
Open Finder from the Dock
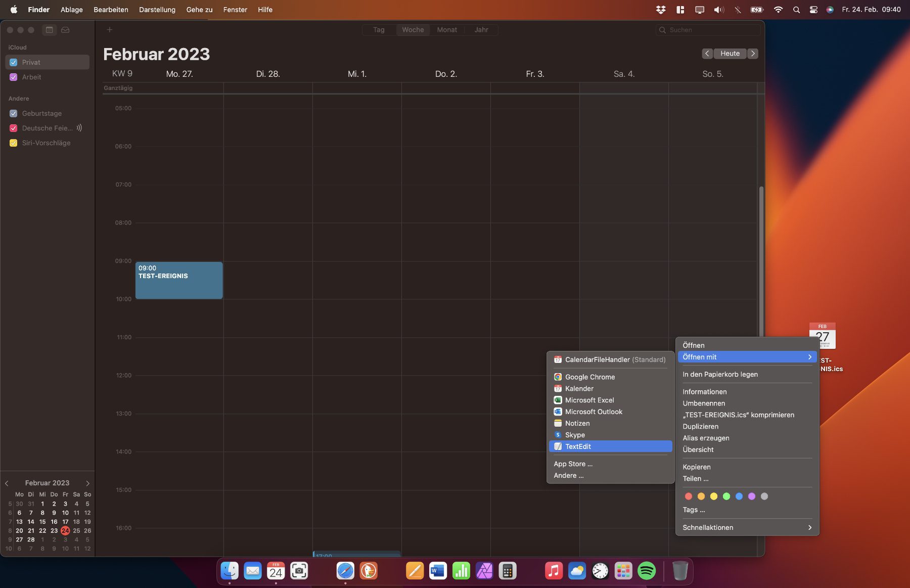coord(230,571)
